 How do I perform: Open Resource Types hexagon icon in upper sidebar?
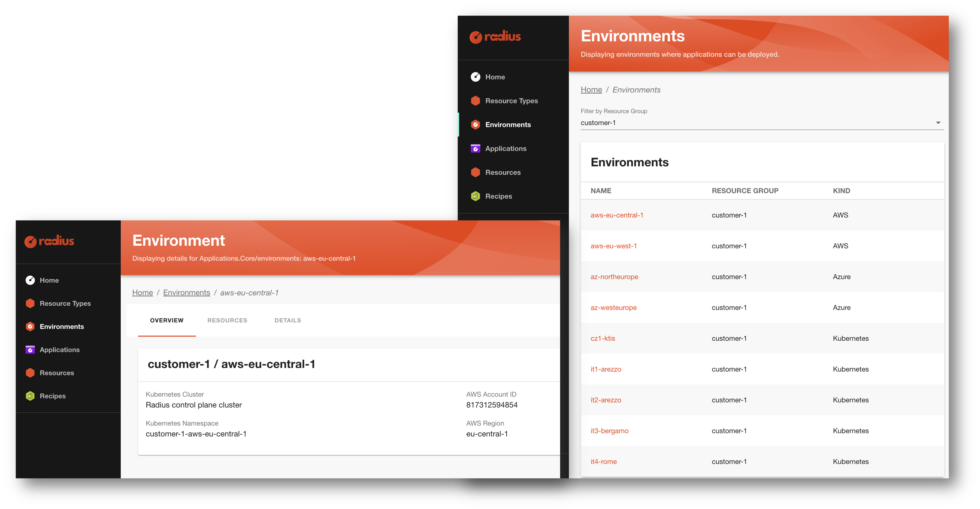pos(476,101)
